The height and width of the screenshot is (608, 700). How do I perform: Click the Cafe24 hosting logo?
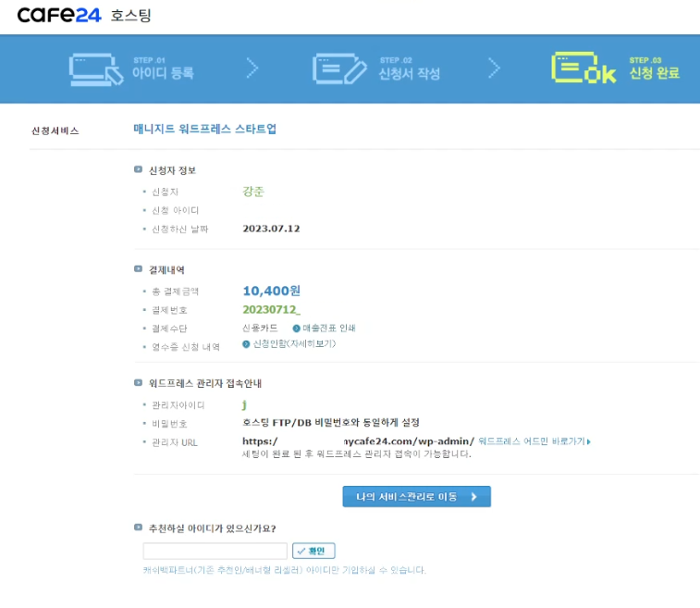[84, 15]
